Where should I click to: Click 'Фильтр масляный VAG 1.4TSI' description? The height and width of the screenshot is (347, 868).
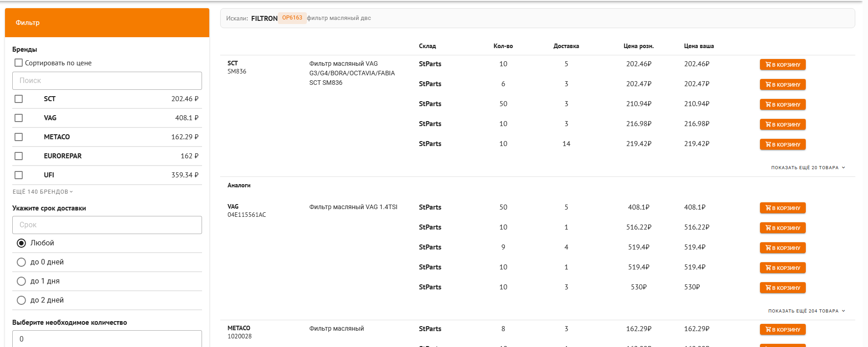pos(353,207)
